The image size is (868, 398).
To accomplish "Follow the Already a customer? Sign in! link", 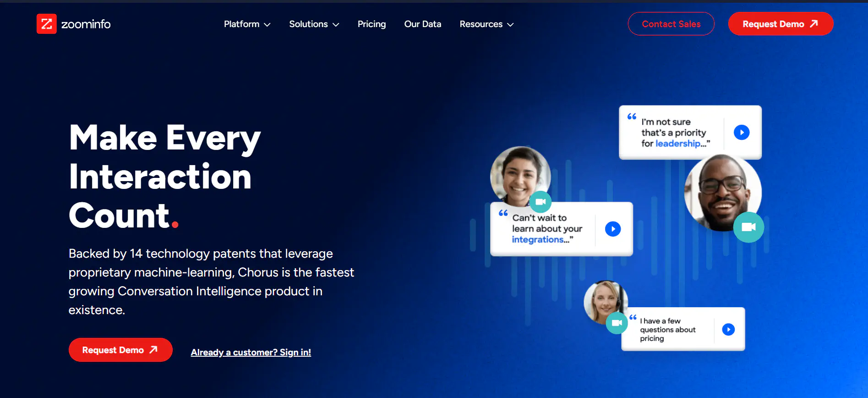I will [251, 352].
